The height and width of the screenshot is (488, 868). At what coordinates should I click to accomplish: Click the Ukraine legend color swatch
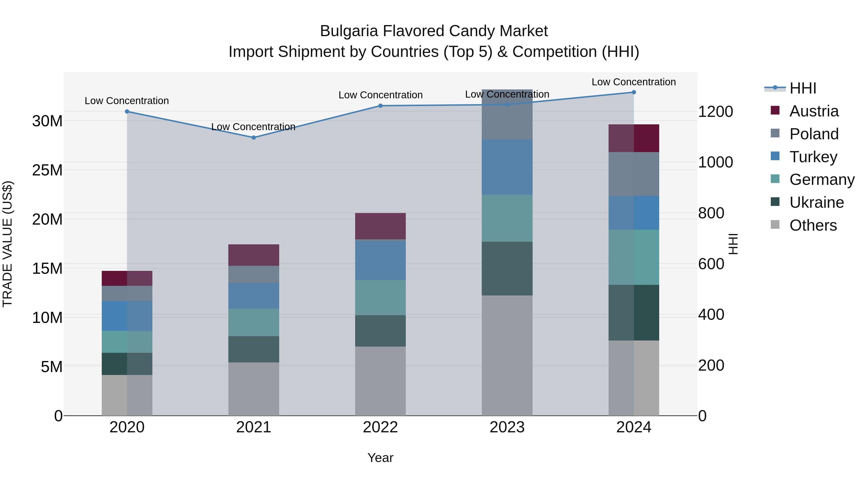(x=775, y=202)
